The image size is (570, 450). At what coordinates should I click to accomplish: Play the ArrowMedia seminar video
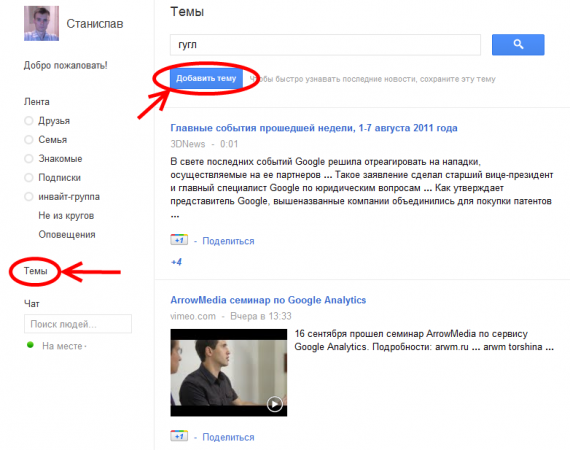coord(274,404)
